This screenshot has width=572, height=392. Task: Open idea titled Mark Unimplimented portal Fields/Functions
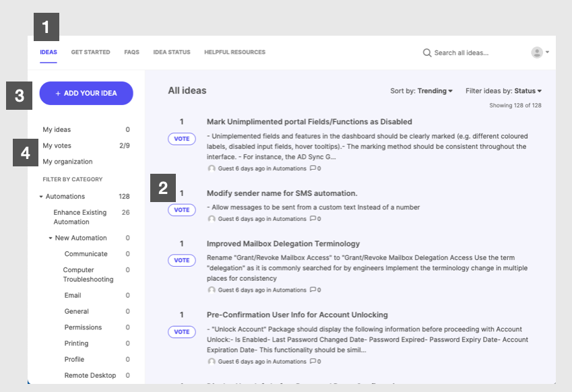click(x=309, y=122)
